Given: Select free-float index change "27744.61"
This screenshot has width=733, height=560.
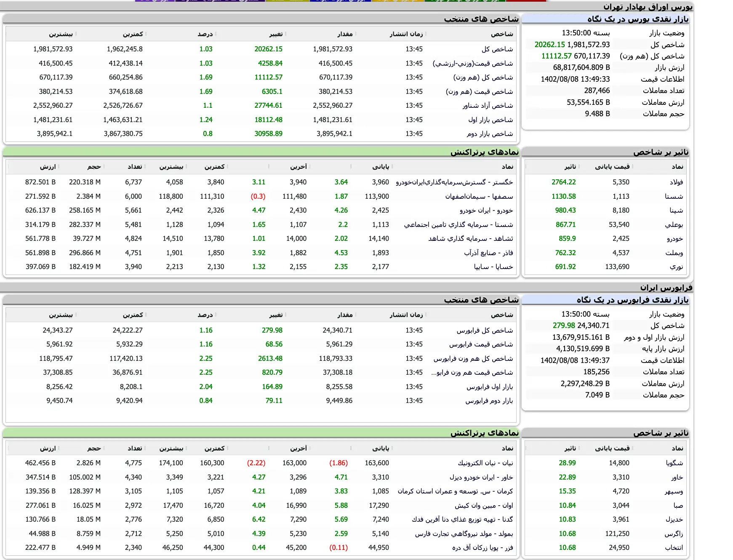Looking at the screenshot, I should (x=268, y=106).
